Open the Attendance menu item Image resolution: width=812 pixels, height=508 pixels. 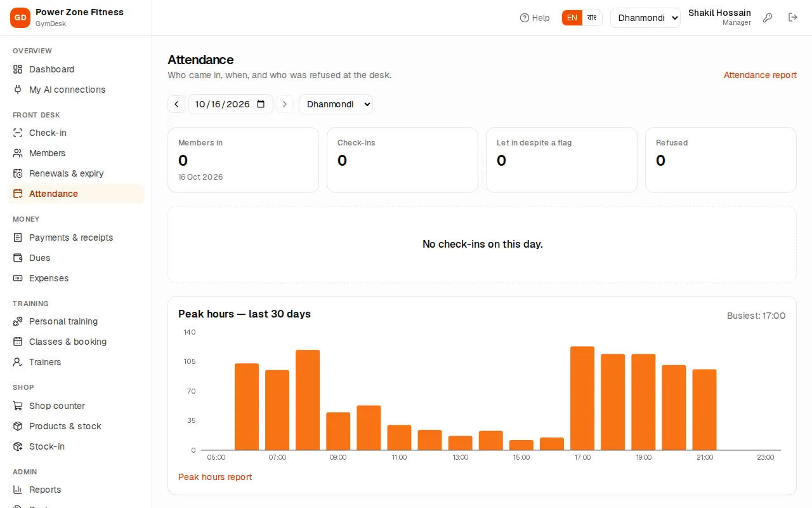[x=76, y=194]
